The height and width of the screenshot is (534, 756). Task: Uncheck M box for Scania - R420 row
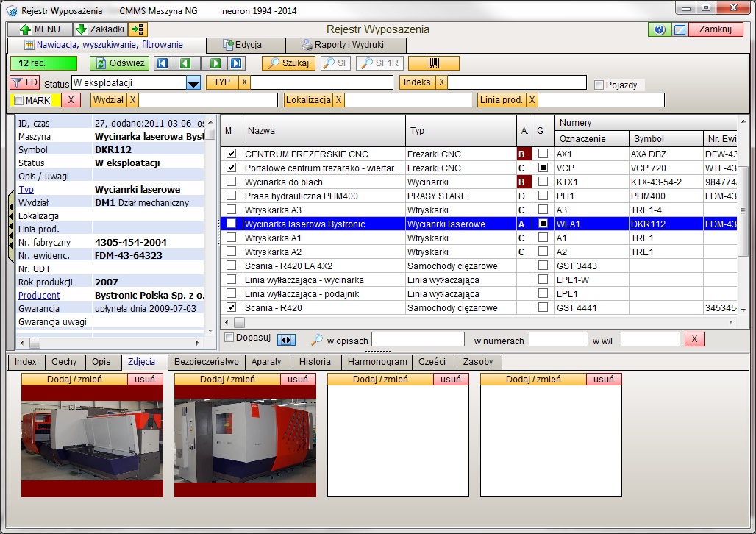tap(232, 307)
